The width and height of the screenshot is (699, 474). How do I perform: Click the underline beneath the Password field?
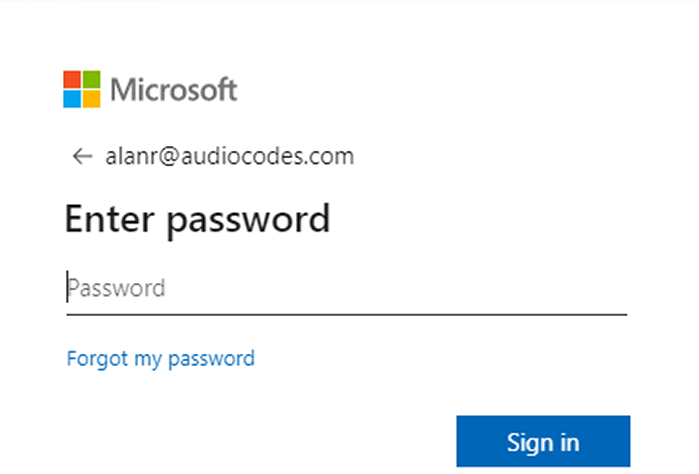pos(345,314)
